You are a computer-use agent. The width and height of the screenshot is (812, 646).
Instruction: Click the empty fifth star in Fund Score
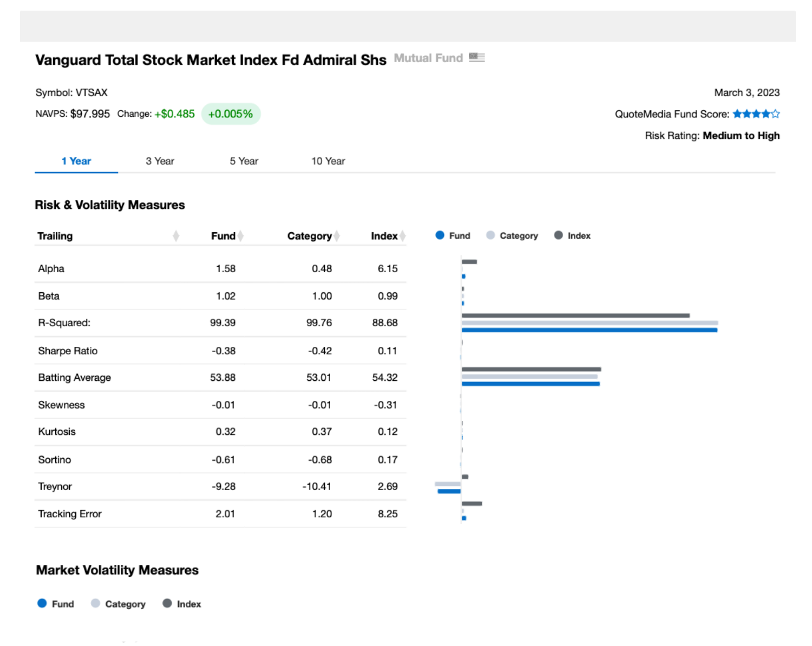pyautogui.click(x=776, y=114)
